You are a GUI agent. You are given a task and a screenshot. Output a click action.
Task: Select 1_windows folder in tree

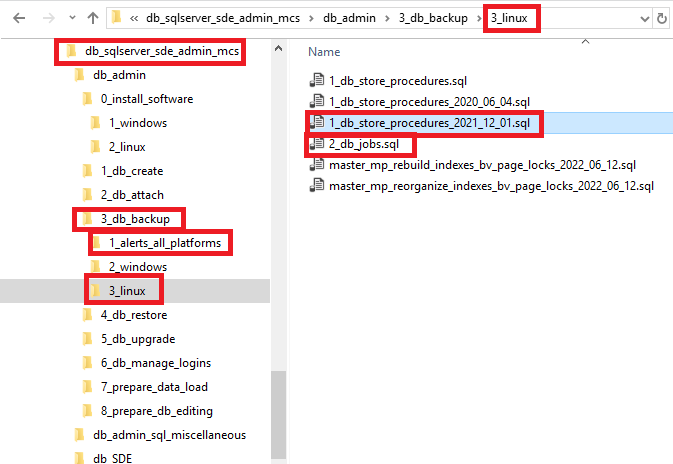pos(138,123)
